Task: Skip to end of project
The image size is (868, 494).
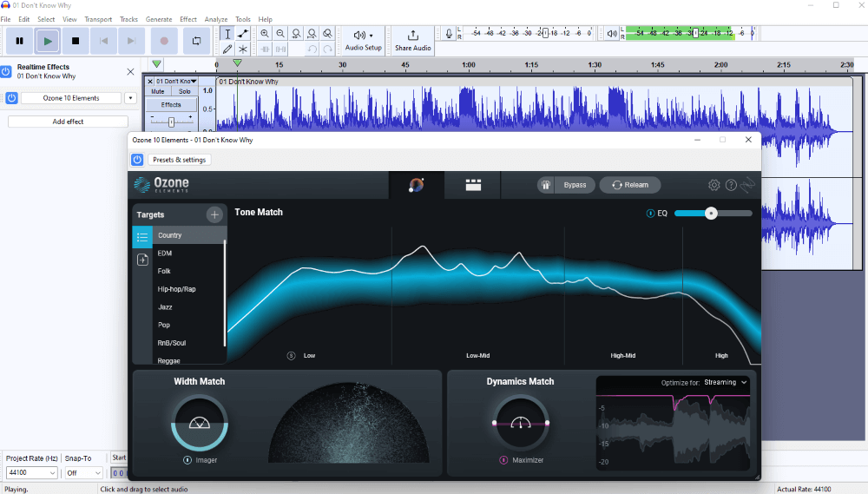Action: [131, 41]
